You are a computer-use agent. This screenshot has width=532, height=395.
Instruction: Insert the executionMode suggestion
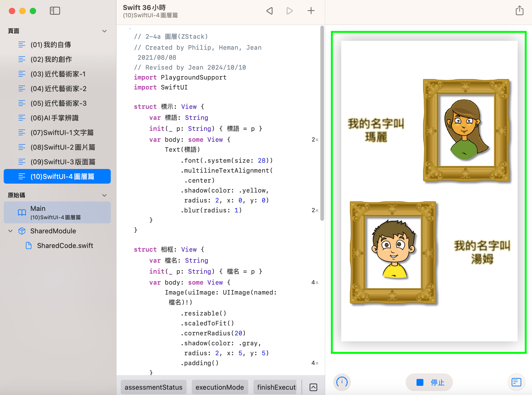point(219,387)
